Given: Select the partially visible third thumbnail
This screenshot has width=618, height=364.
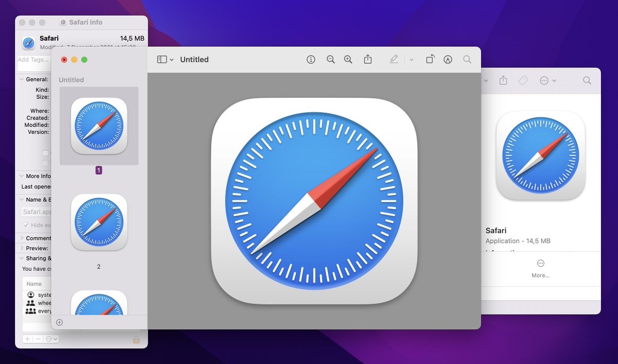Looking at the screenshot, I should [99, 303].
